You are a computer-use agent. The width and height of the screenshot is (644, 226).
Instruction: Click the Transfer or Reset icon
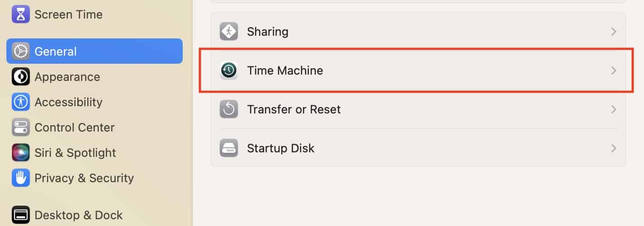(x=229, y=109)
